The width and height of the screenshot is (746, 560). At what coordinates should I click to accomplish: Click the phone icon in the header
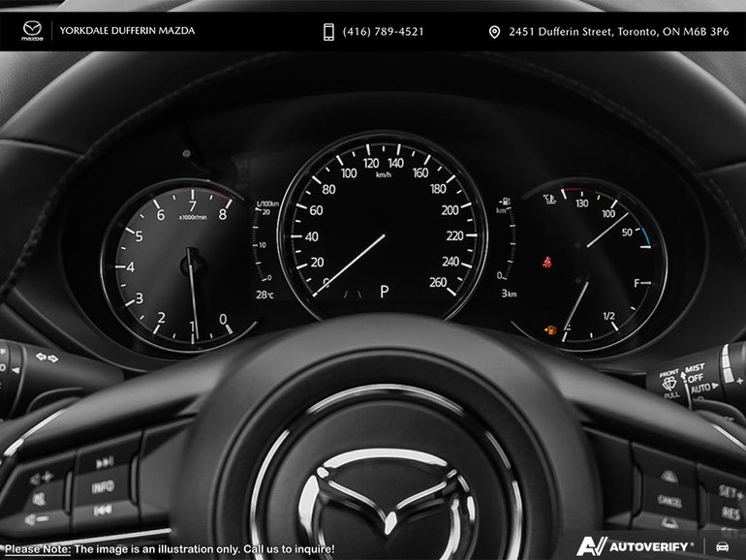329,32
